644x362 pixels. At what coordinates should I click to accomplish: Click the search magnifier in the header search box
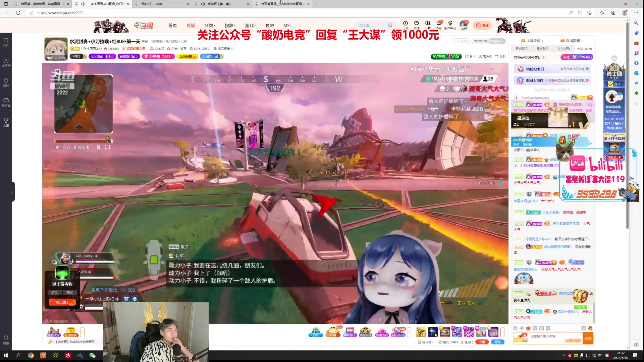[390, 25]
